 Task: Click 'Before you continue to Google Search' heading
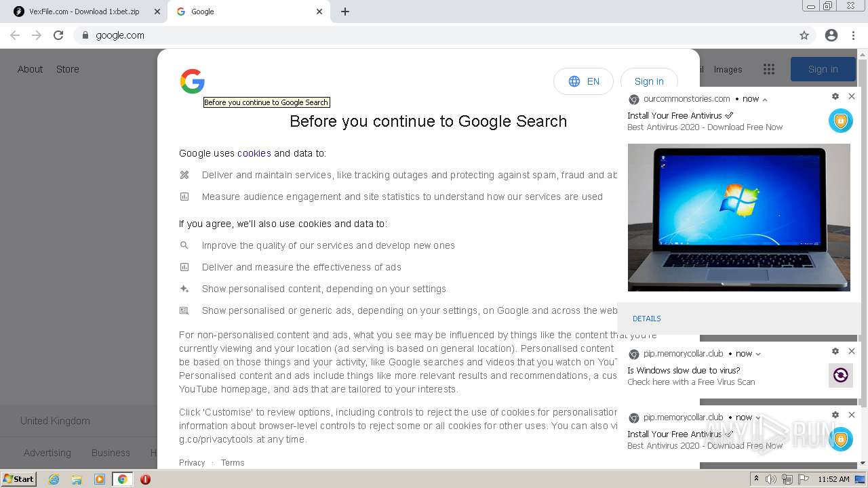tap(428, 121)
